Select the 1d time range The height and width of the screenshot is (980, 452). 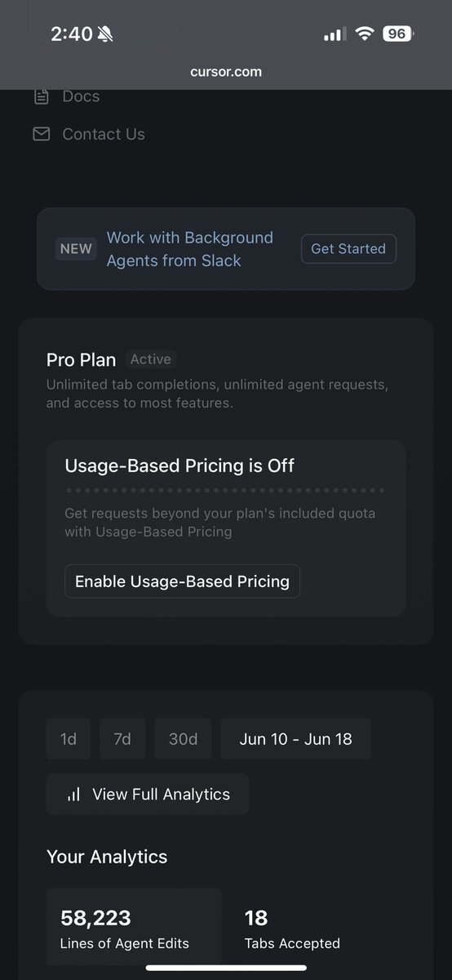[x=69, y=739]
